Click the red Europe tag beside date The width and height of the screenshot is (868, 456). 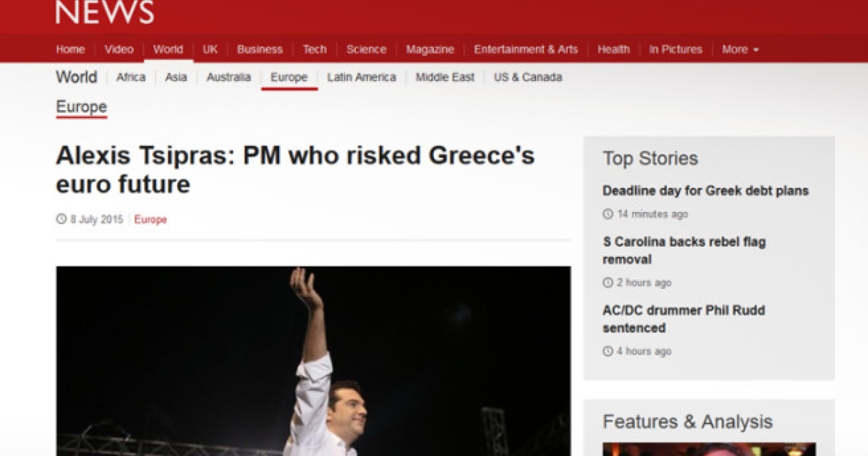click(x=150, y=219)
